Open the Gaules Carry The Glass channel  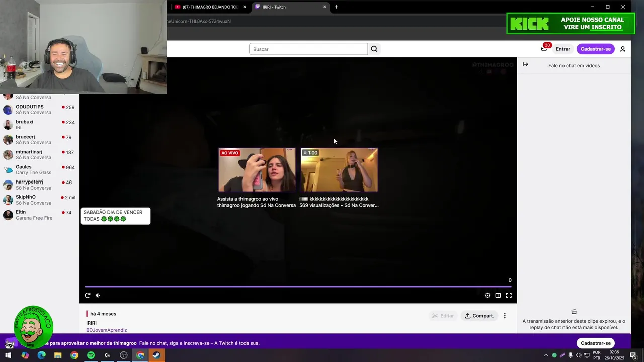39,170
